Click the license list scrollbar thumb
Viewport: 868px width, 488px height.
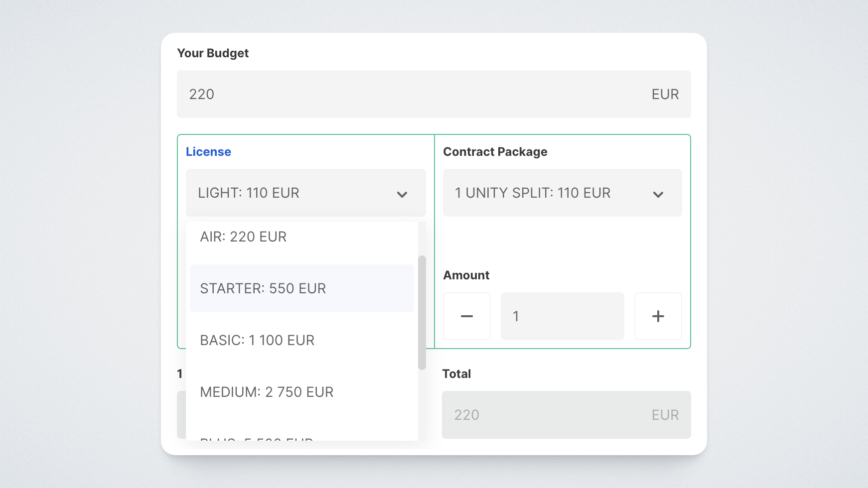coord(422,312)
